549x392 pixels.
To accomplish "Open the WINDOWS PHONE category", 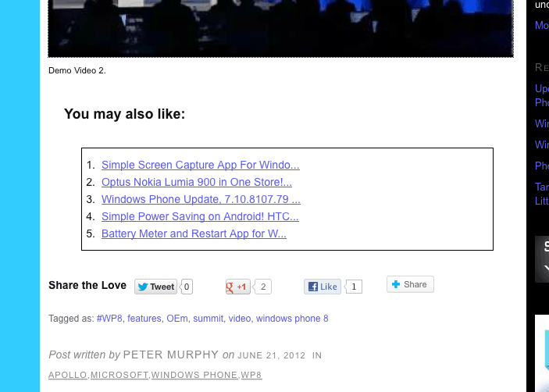I will pos(194,375).
